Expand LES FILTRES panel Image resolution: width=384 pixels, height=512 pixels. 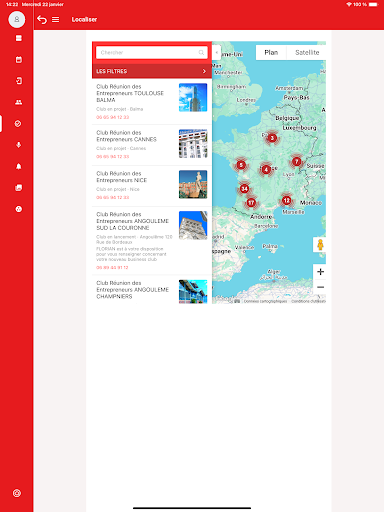coord(152,71)
